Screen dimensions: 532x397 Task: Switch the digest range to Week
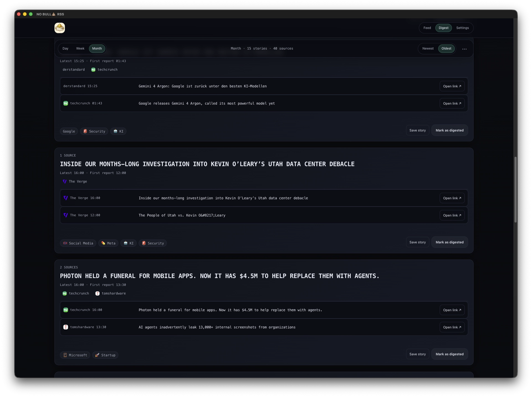[80, 49]
